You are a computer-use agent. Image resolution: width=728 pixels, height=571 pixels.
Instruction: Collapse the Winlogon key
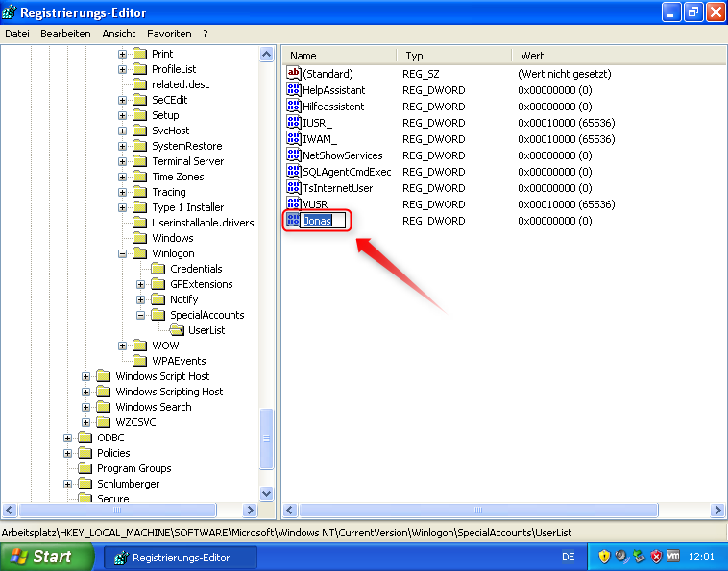coord(122,253)
